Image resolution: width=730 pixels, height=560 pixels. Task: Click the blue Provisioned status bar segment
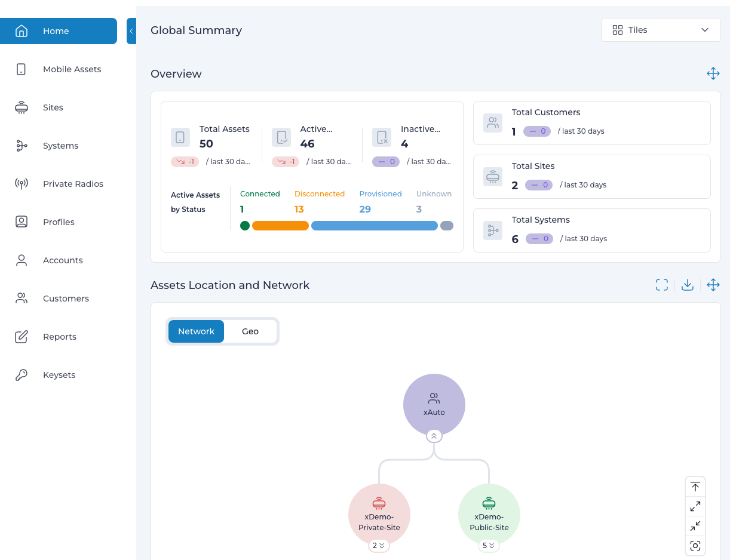click(x=375, y=226)
